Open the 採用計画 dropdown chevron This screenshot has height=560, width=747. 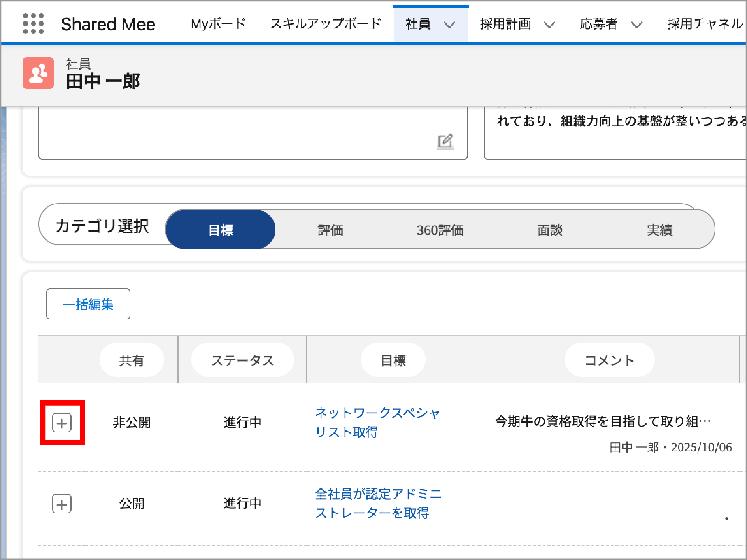(x=549, y=25)
